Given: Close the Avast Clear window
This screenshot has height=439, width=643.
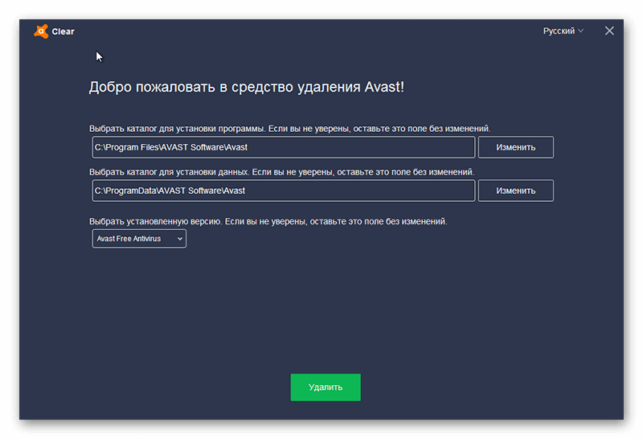Looking at the screenshot, I should pyautogui.click(x=609, y=31).
